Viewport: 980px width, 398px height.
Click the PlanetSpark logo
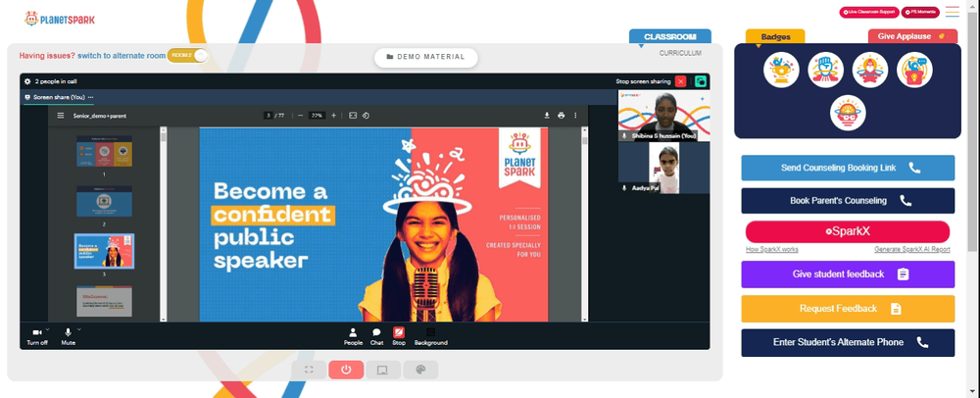pos(60,19)
